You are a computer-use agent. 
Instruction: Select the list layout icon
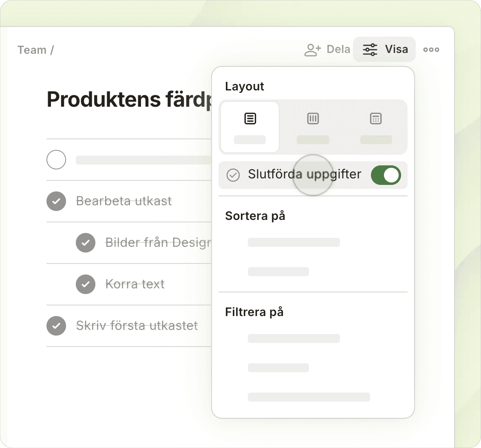[250, 119]
